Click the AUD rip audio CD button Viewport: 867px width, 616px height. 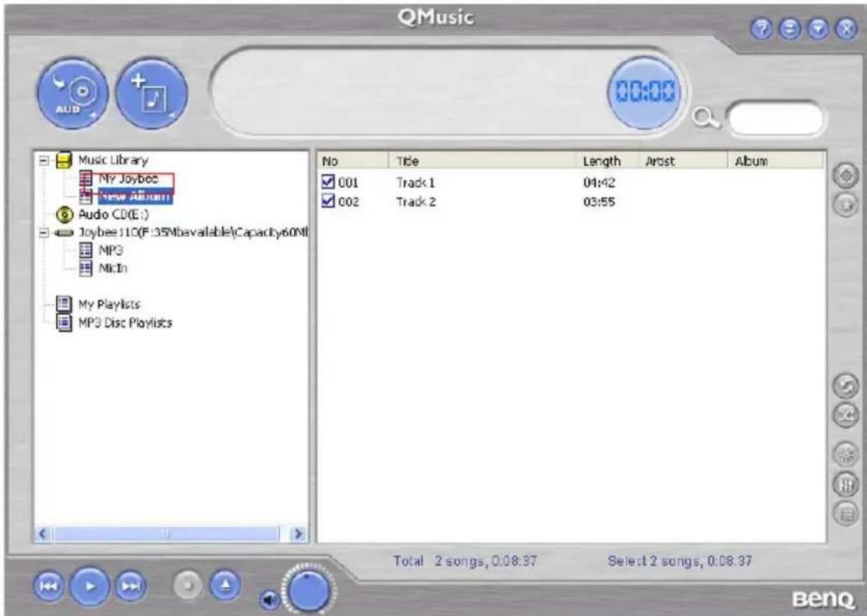73,94
